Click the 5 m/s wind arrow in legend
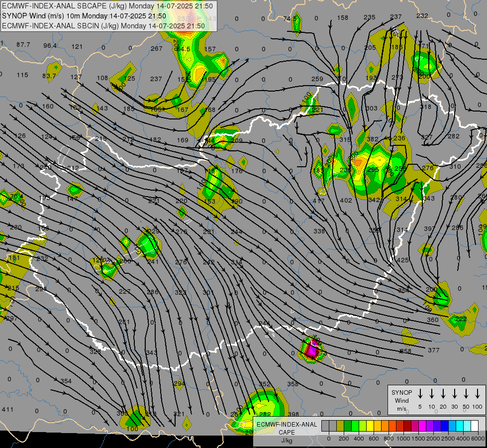This screenshot has width=487, height=448. [420, 393]
